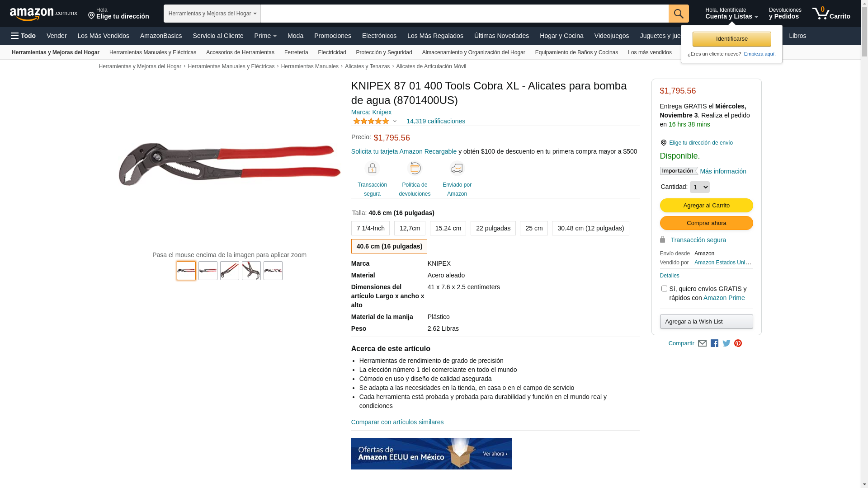Image resolution: width=868 pixels, height=488 pixels.
Task: Choose the 30.48 cm (12 pulgadas) size
Action: [590, 228]
